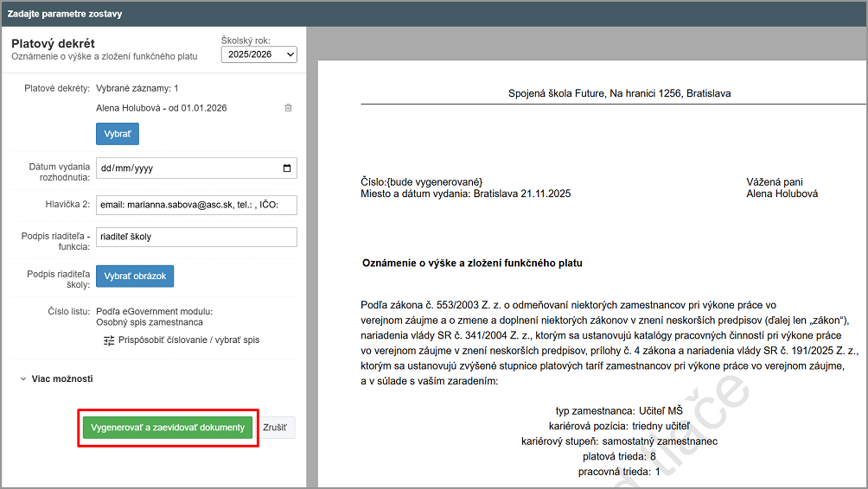Click the Vážená pani address block in preview
Image resolution: width=868 pixels, height=489 pixels.
[x=782, y=187]
